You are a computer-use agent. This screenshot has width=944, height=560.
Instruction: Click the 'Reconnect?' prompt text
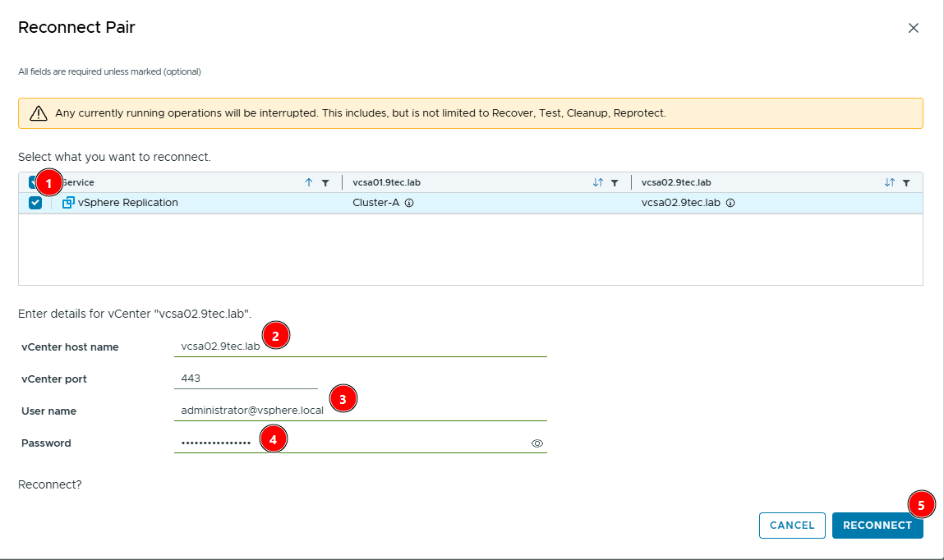click(50, 484)
